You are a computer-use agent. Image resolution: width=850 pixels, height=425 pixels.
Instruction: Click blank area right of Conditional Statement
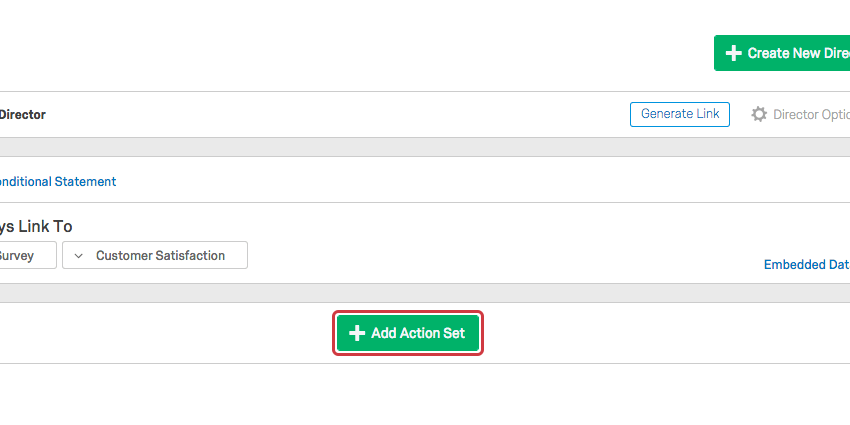450,182
